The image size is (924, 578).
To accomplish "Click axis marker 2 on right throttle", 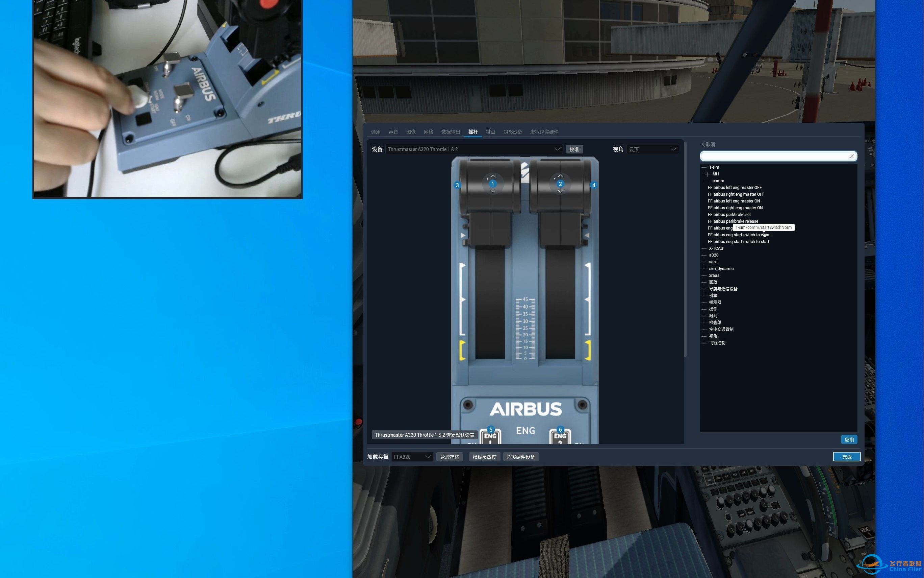I will tap(560, 184).
